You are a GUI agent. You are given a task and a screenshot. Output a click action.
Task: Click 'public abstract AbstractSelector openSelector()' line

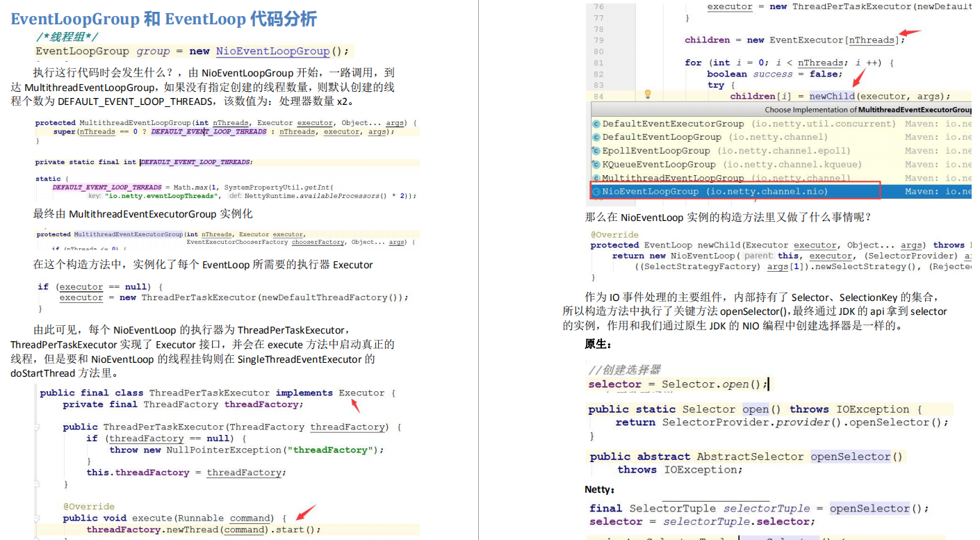746,457
